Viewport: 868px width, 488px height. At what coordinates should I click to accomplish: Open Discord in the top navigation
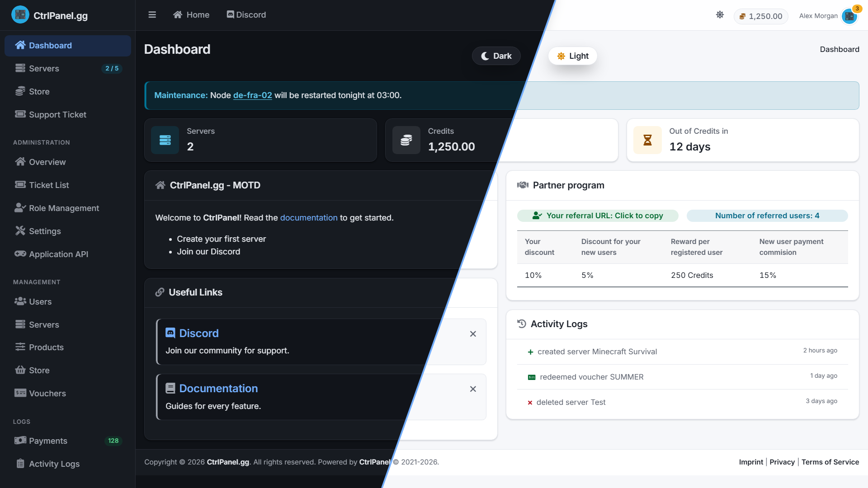click(246, 15)
